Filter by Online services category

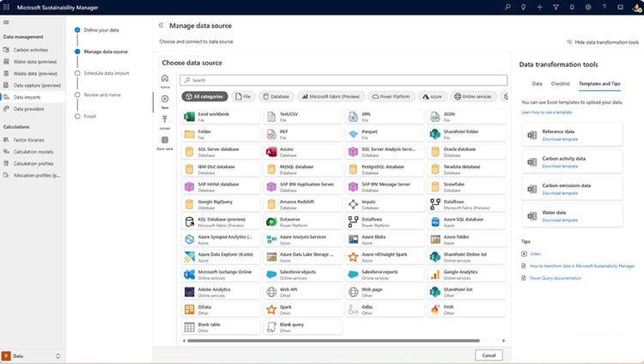473,96
